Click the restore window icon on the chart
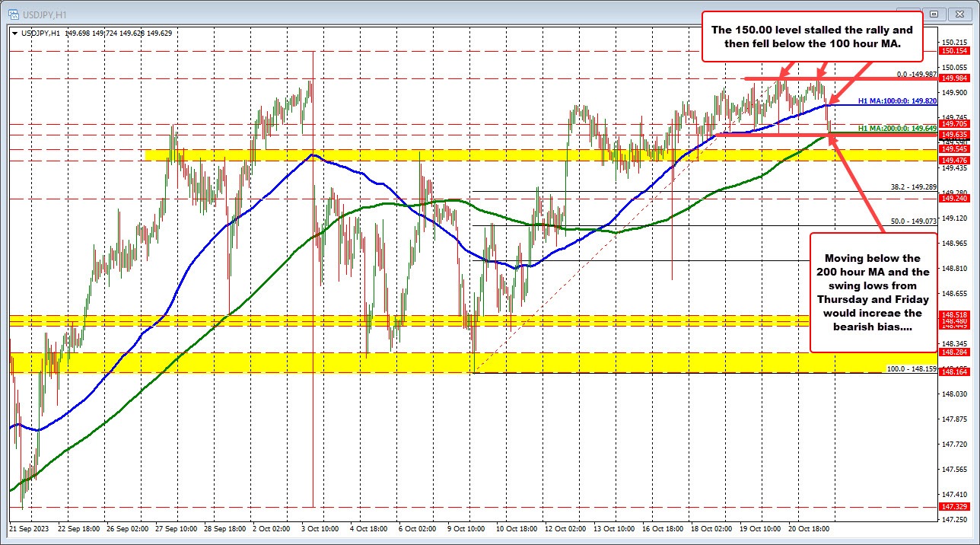The width and height of the screenshot is (980, 545). tap(934, 14)
